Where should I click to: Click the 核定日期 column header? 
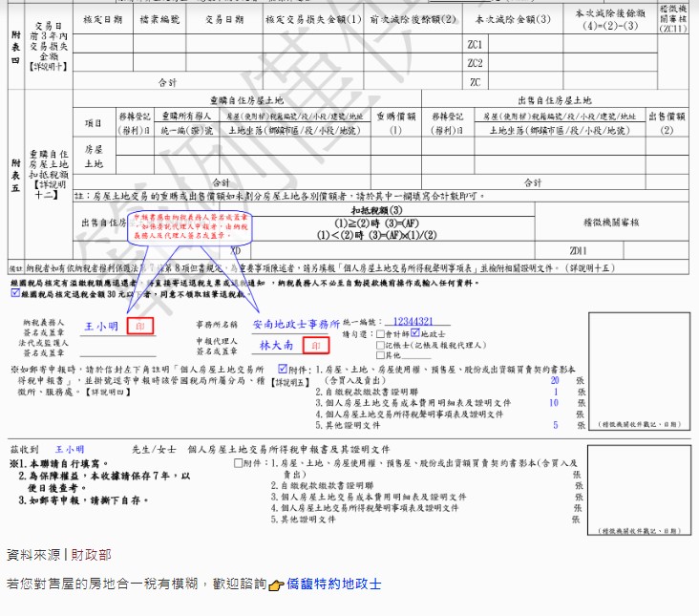(x=102, y=20)
